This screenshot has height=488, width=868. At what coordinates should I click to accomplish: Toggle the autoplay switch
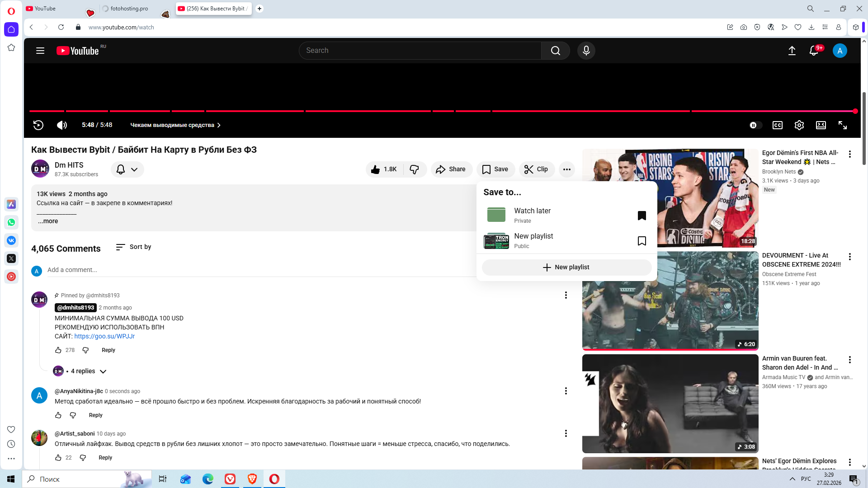click(x=755, y=125)
